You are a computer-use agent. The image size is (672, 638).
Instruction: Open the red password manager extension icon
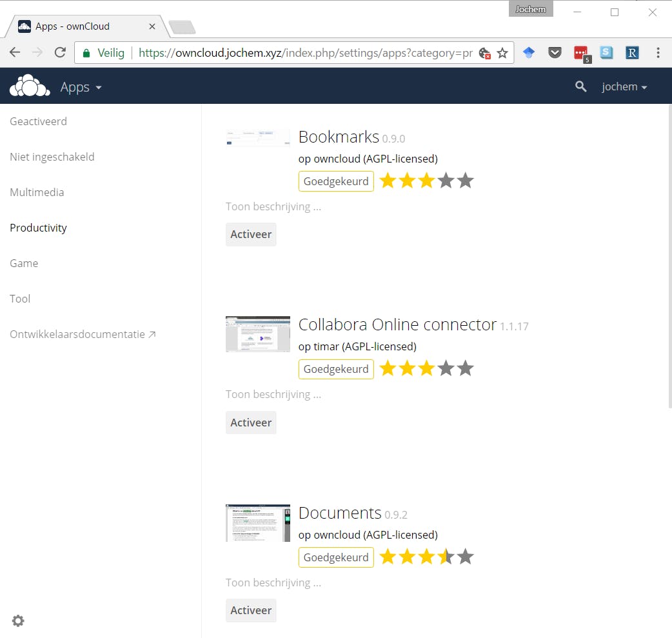click(582, 54)
